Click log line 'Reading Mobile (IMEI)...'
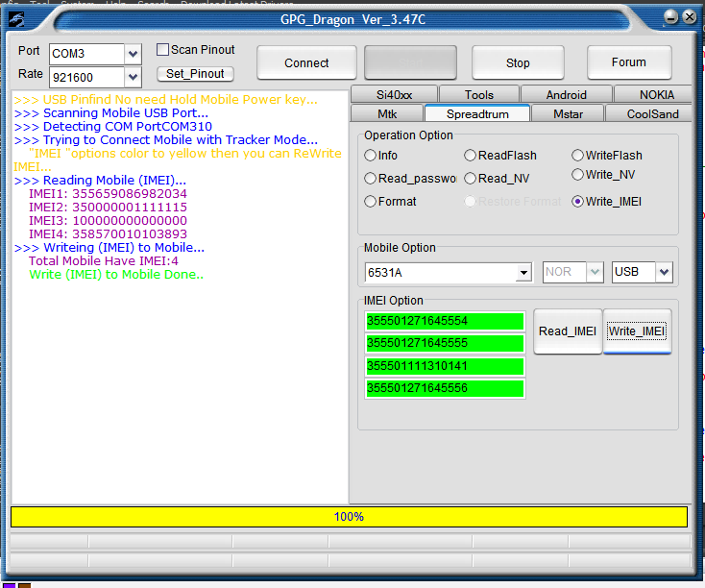 [100, 181]
